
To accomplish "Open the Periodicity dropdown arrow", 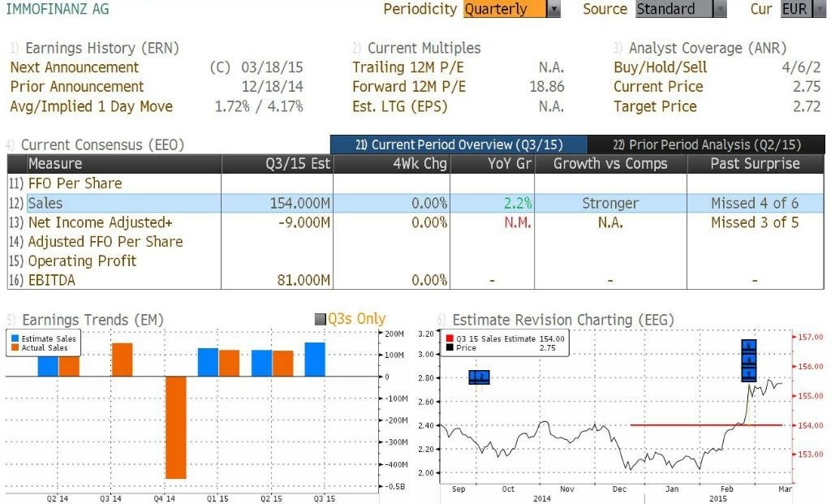I will pyautogui.click(x=553, y=9).
